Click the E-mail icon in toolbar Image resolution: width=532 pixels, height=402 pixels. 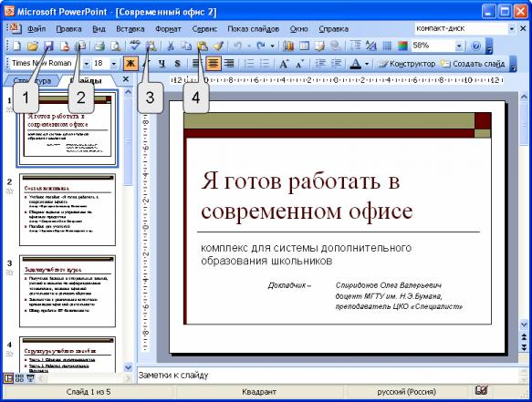pyautogui.click(x=81, y=46)
